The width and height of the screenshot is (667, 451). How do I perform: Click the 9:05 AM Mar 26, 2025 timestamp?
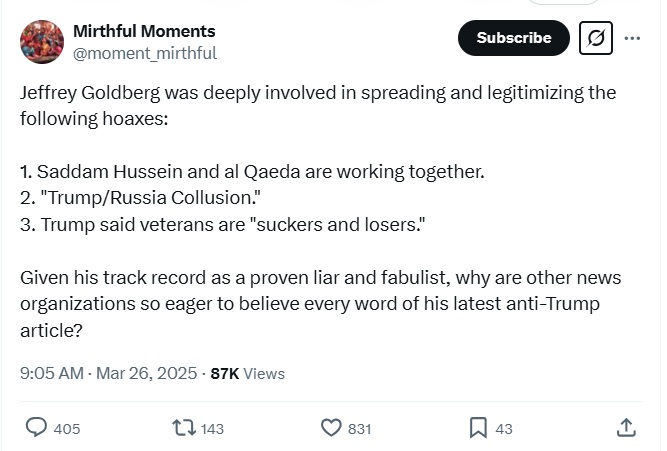tap(108, 373)
